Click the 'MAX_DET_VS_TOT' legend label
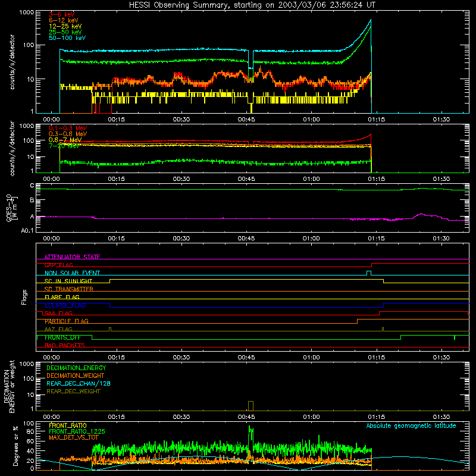 pos(74,437)
